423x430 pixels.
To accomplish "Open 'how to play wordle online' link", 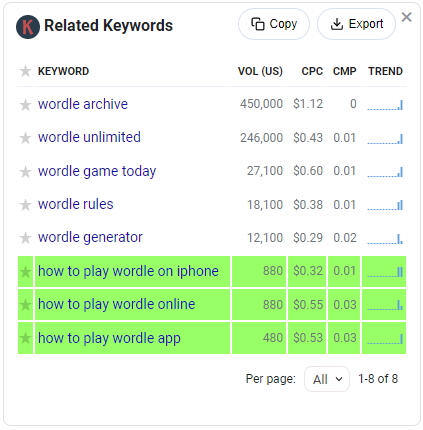I will click(117, 304).
